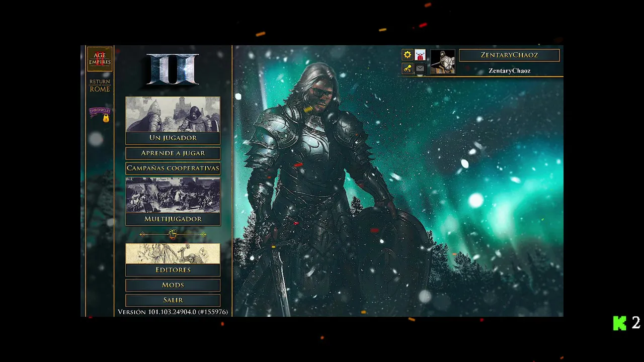
Task: Open the Un jugador menu
Action: (173, 138)
